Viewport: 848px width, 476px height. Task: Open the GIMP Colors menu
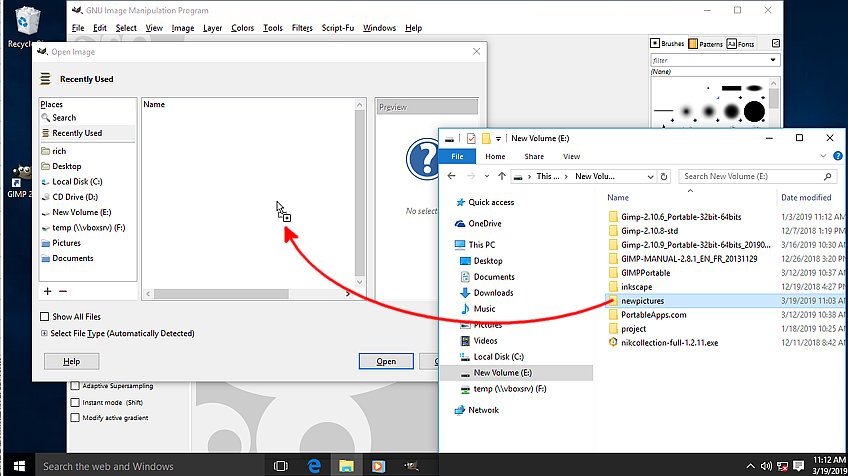tap(242, 28)
